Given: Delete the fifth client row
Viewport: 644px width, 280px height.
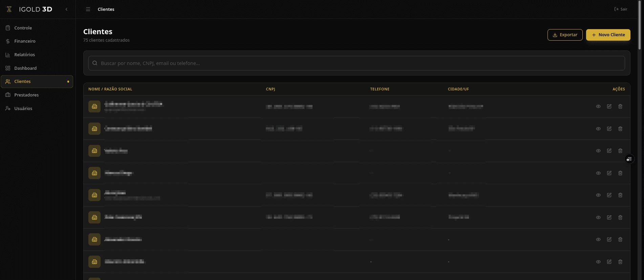Looking at the screenshot, I should pyautogui.click(x=620, y=195).
